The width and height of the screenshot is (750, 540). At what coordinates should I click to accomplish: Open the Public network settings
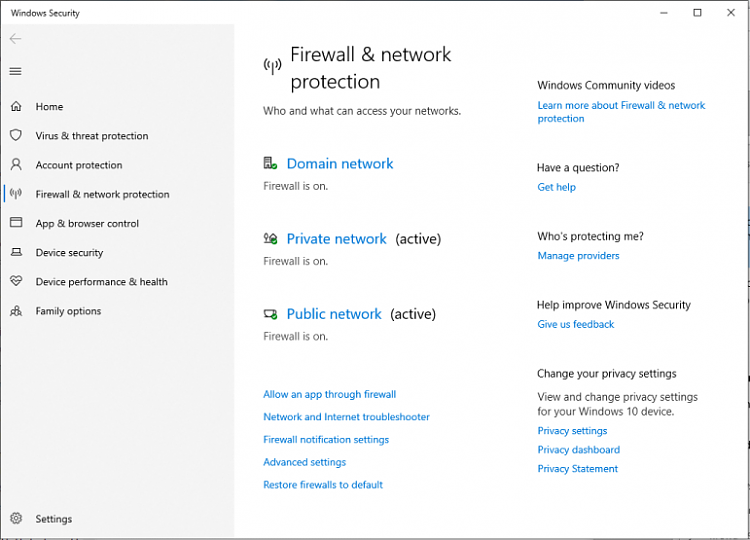(x=334, y=314)
